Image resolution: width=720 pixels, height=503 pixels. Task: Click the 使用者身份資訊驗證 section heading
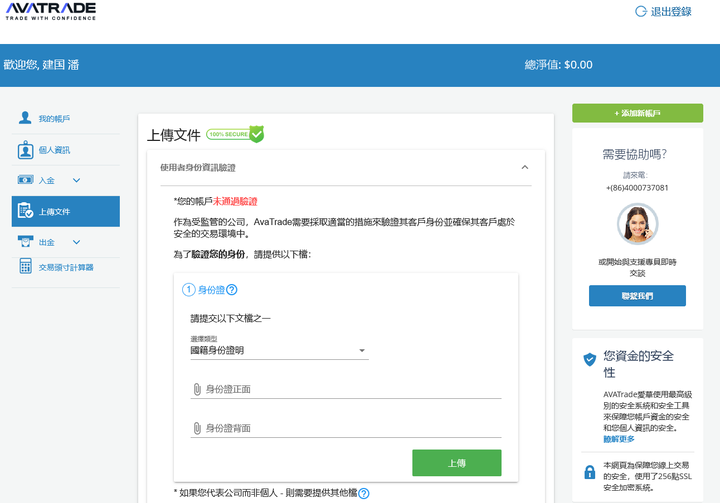[x=198, y=168]
